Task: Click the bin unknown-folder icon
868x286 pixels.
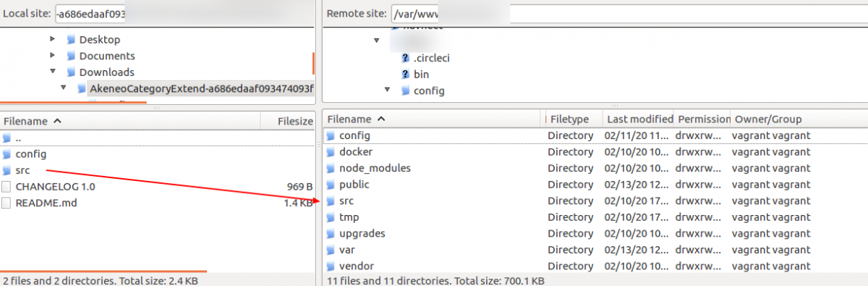Action: coord(405,74)
